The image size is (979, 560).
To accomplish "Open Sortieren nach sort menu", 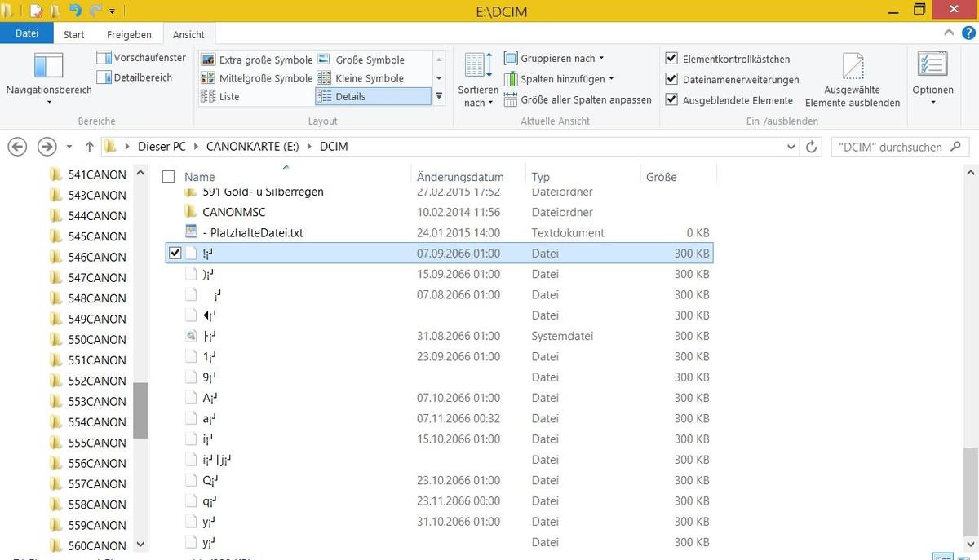I will click(x=477, y=80).
